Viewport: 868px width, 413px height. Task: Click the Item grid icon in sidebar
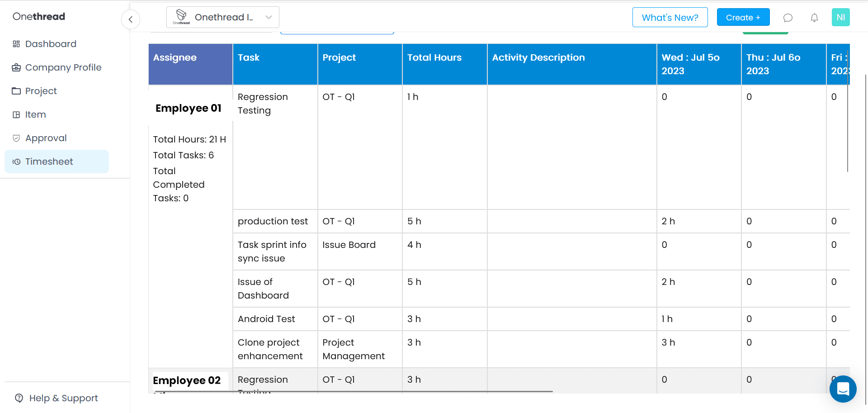[x=16, y=114]
